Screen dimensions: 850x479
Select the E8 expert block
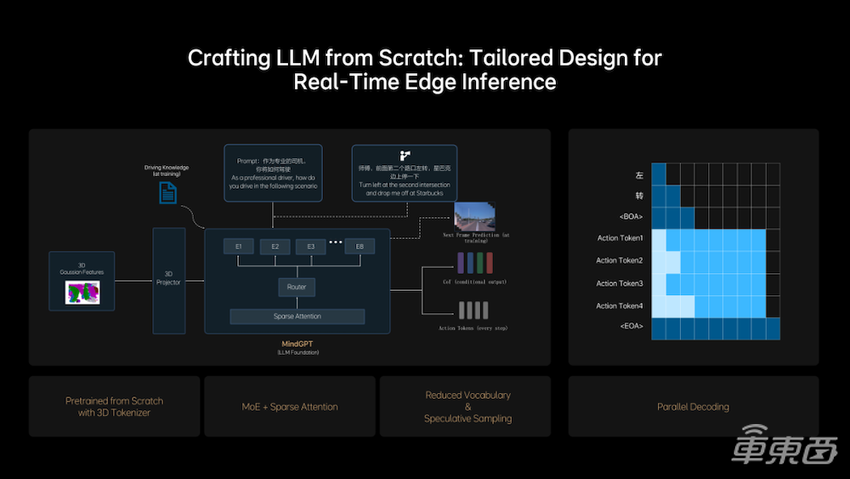[360, 246]
